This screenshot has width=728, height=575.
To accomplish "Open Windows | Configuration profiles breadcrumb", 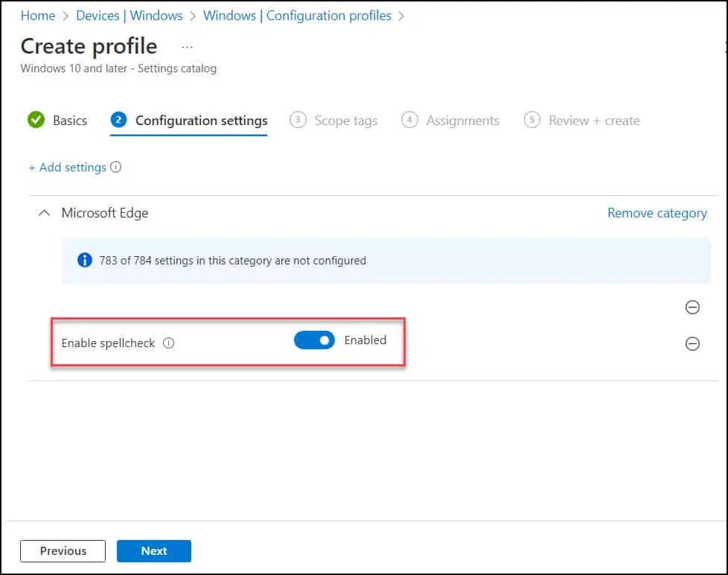I will pyautogui.click(x=297, y=16).
